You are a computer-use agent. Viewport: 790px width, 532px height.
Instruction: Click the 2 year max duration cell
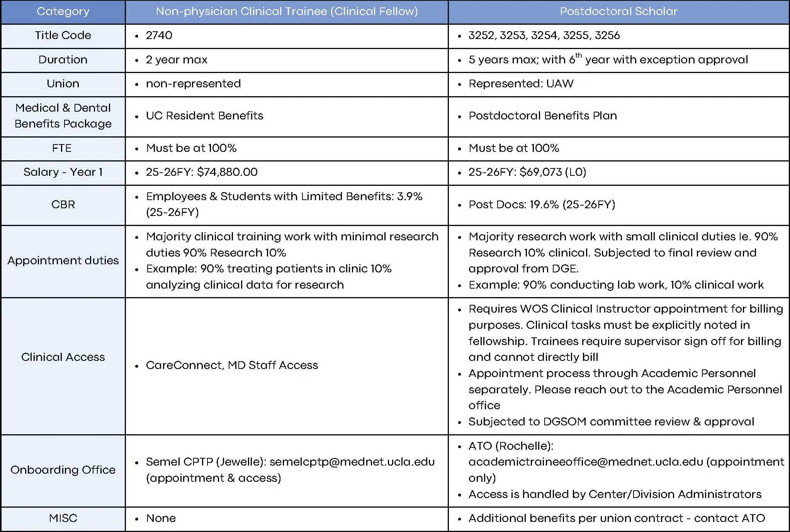pos(177,60)
